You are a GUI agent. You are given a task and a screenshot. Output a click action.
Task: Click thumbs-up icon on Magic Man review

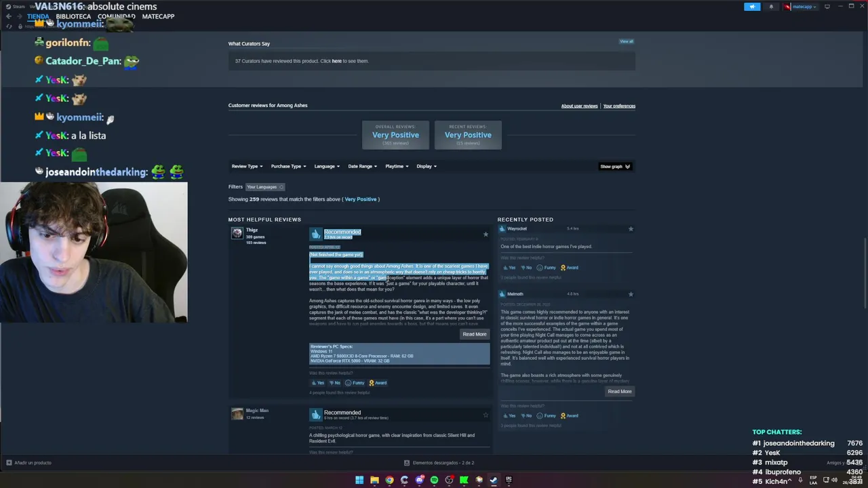click(315, 414)
